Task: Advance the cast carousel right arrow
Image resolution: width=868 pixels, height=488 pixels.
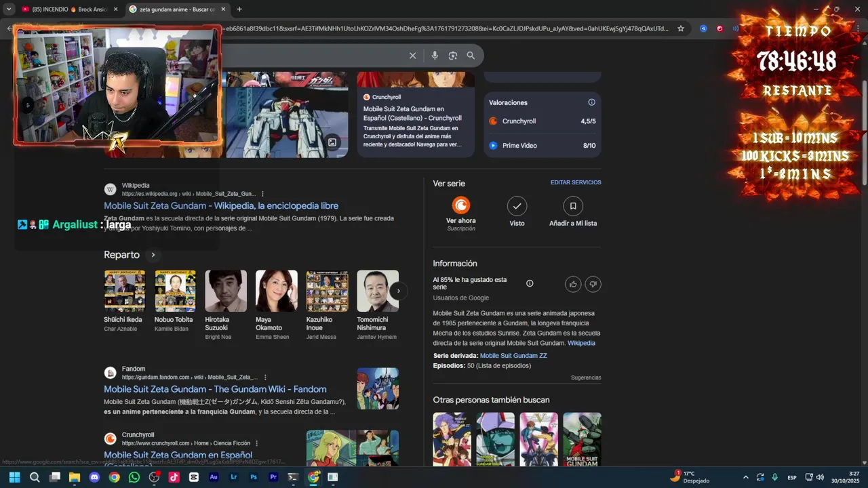Action: pos(398,291)
